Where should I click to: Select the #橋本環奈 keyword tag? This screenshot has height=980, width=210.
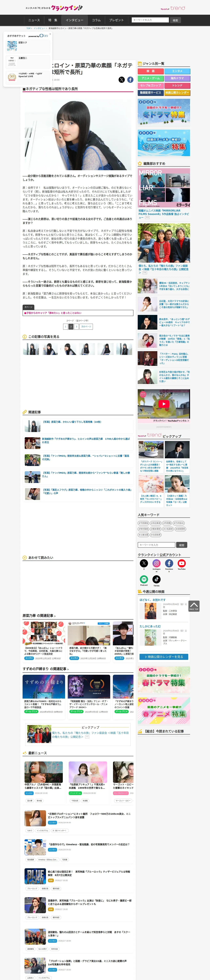[156, 529]
